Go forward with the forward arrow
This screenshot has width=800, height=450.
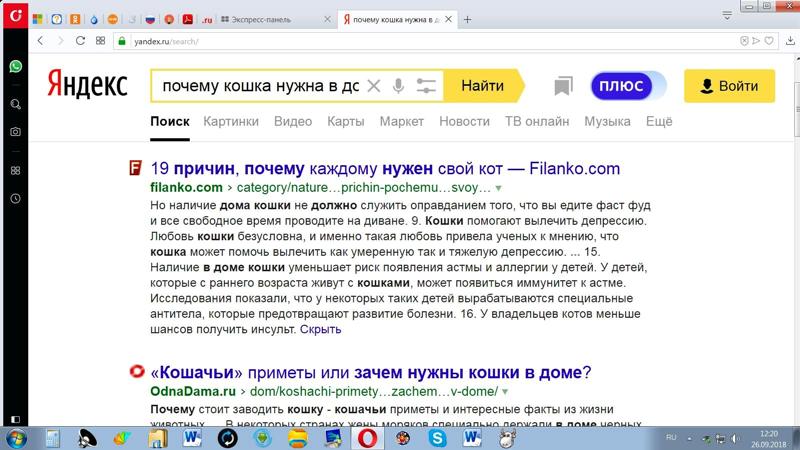coord(61,41)
